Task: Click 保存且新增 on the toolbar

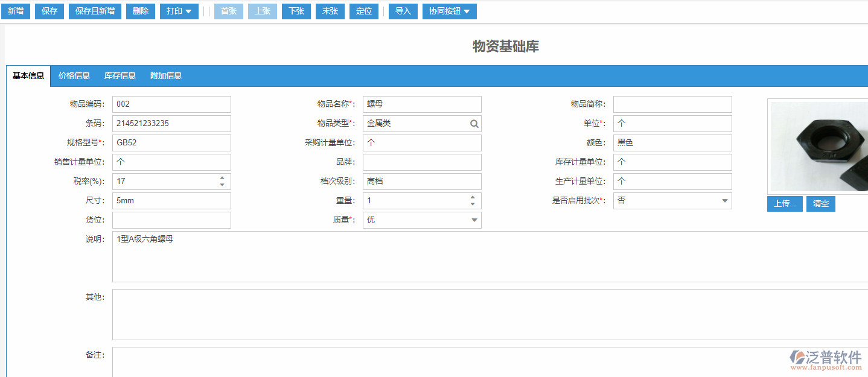Action: (95, 11)
